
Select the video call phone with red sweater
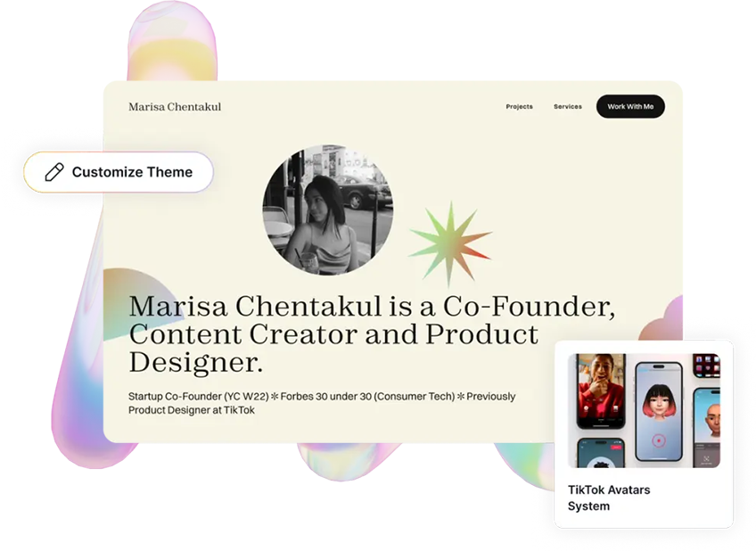pyautogui.click(x=601, y=391)
